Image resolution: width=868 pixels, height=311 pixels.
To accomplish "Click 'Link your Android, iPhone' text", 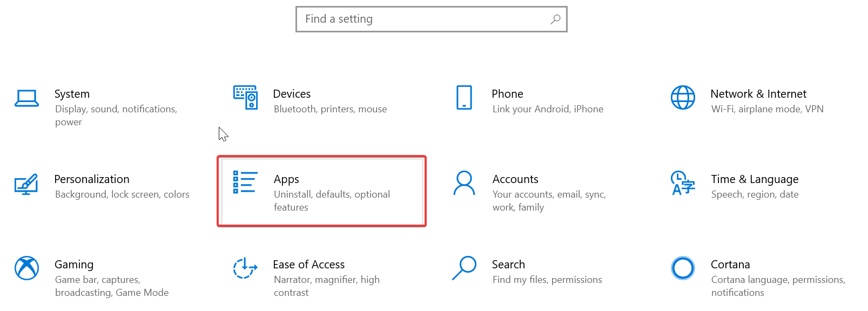I will 548,109.
